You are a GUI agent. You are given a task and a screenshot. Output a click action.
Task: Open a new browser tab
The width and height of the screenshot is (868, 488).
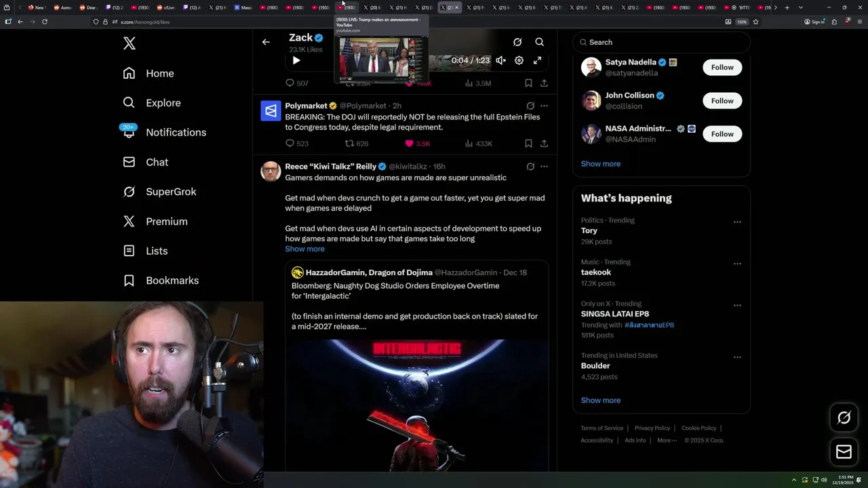pyautogui.click(x=787, y=7)
